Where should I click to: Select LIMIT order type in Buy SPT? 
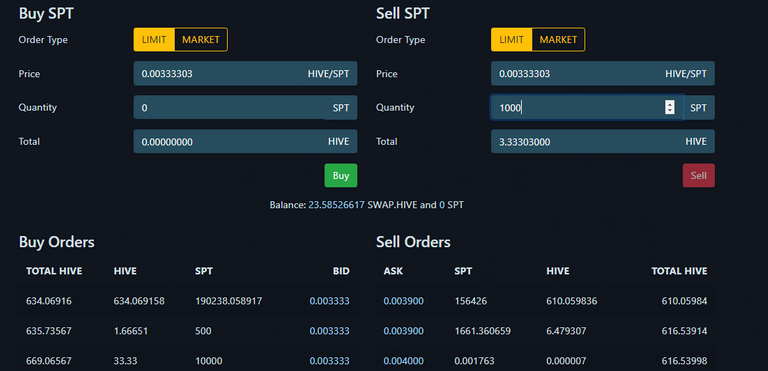[x=154, y=40]
